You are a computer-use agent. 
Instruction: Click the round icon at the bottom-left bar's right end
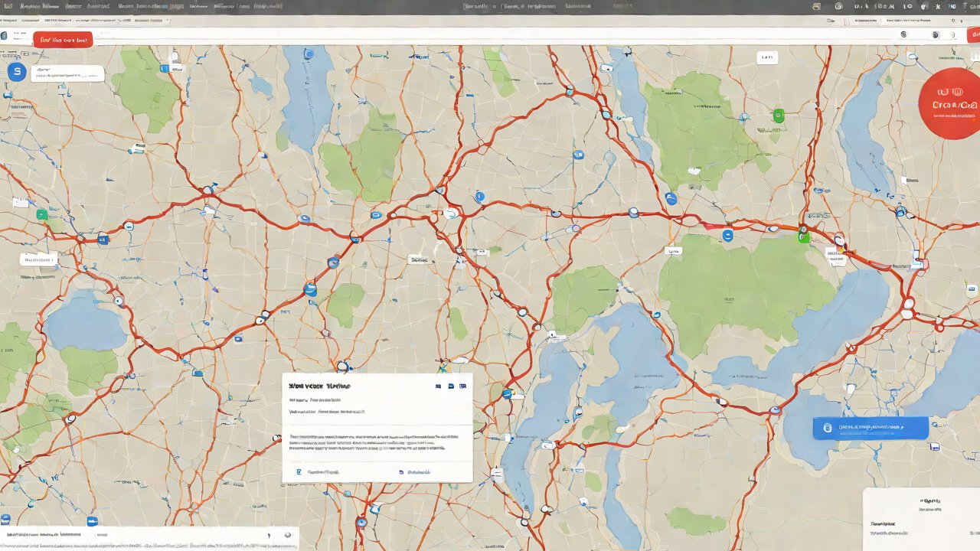(x=288, y=536)
